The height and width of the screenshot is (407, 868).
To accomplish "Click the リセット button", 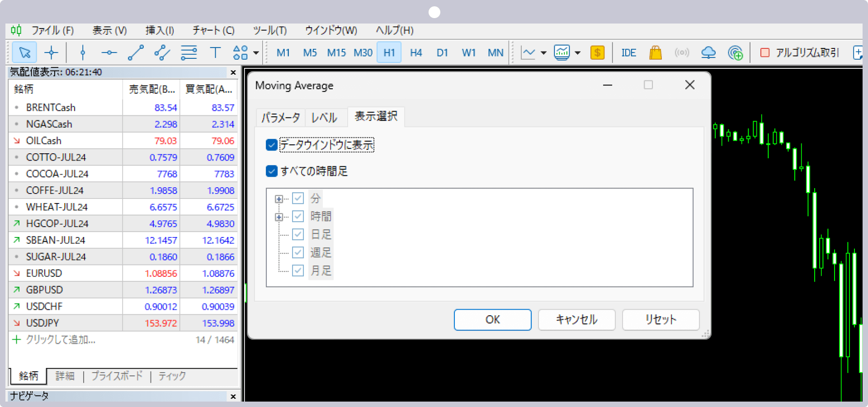I will pyautogui.click(x=661, y=320).
